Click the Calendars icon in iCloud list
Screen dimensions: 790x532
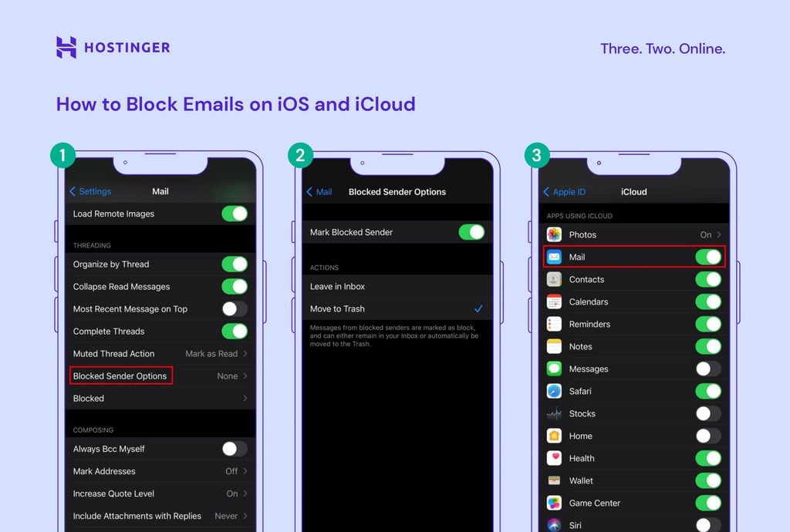(554, 301)
